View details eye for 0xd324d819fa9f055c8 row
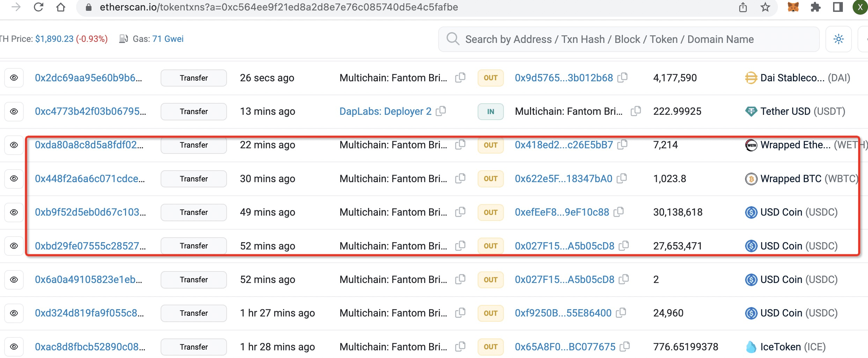This screenshot has width=868, height=358. coord(14,313)
